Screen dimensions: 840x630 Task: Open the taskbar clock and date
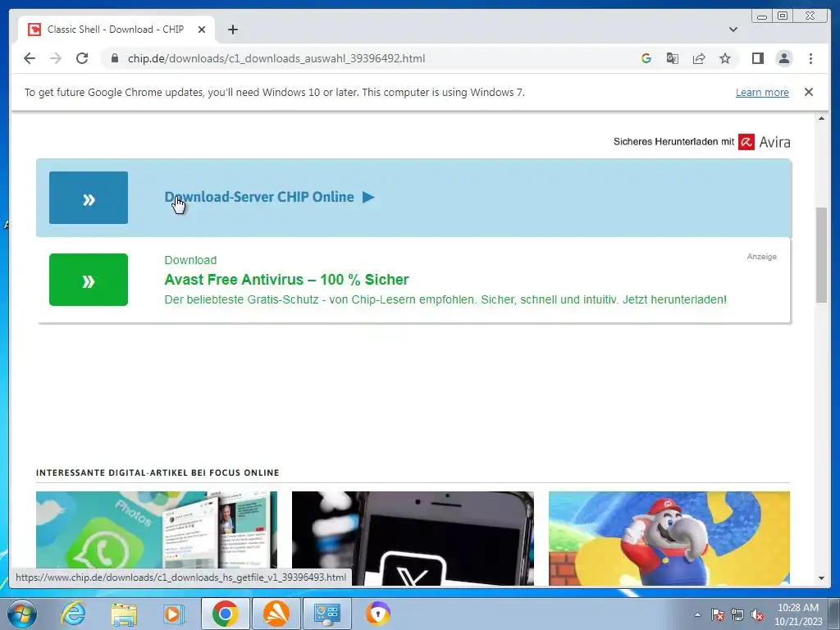(797, 614)
